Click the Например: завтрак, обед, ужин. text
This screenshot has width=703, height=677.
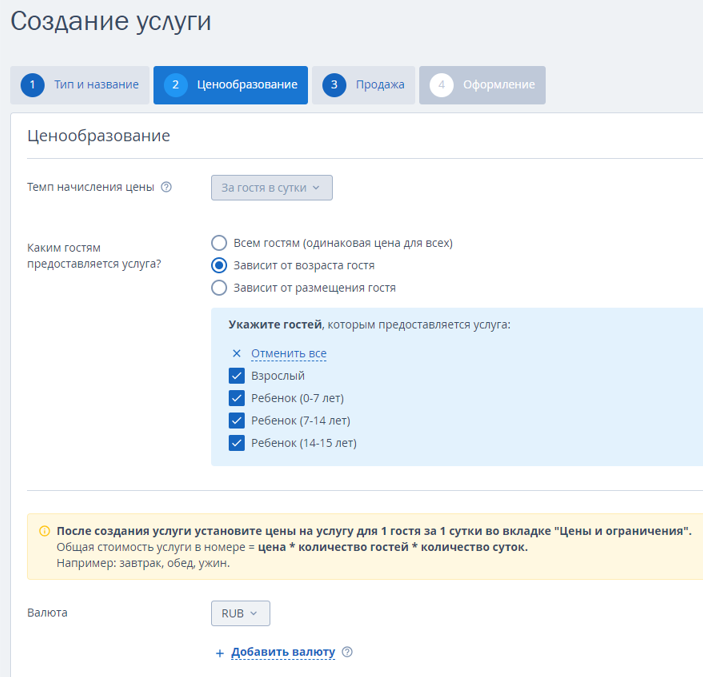tap(143, 563)
